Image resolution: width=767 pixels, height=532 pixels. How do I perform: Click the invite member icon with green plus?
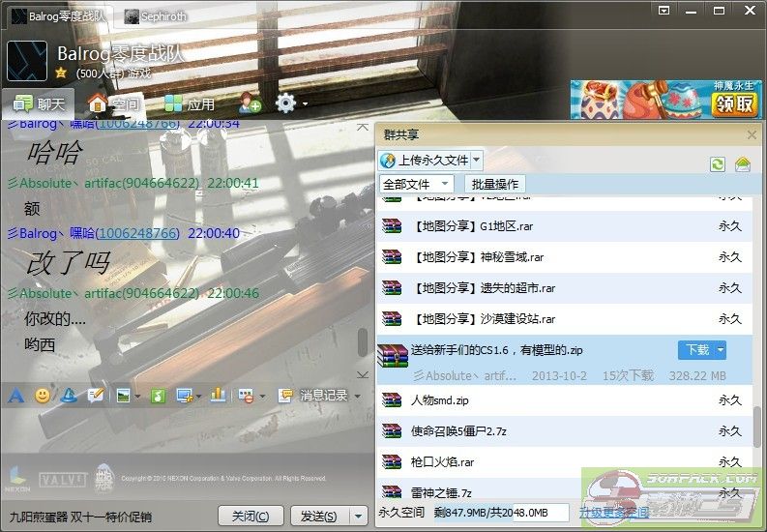[249, 103]
